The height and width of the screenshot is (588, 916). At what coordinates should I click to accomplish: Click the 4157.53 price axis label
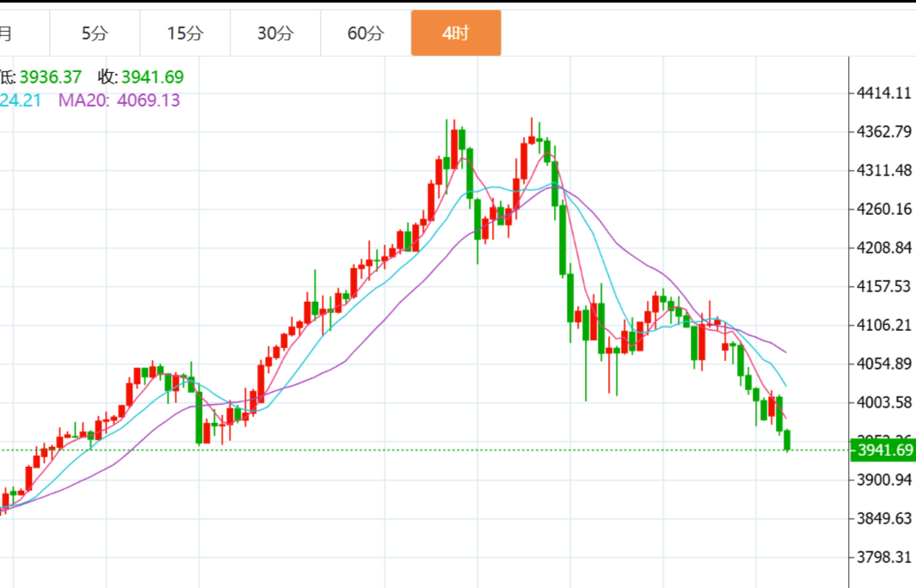pos(884,286)
